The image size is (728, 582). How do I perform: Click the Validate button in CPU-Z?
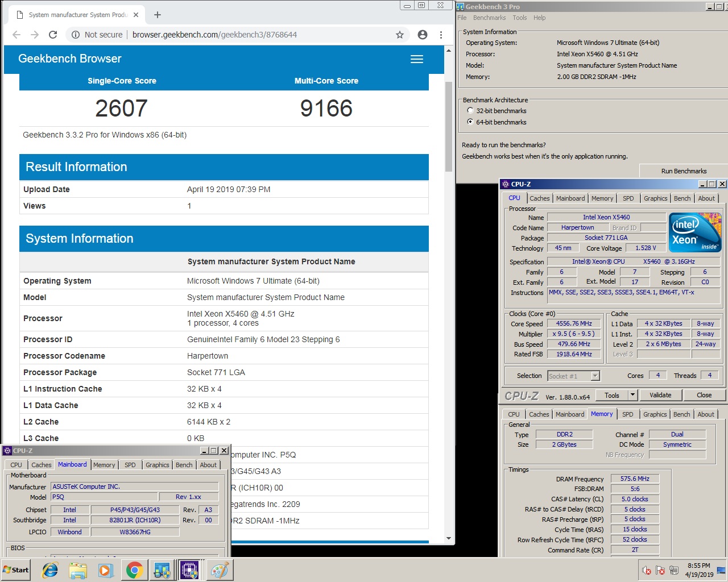(x=660, y=395)
